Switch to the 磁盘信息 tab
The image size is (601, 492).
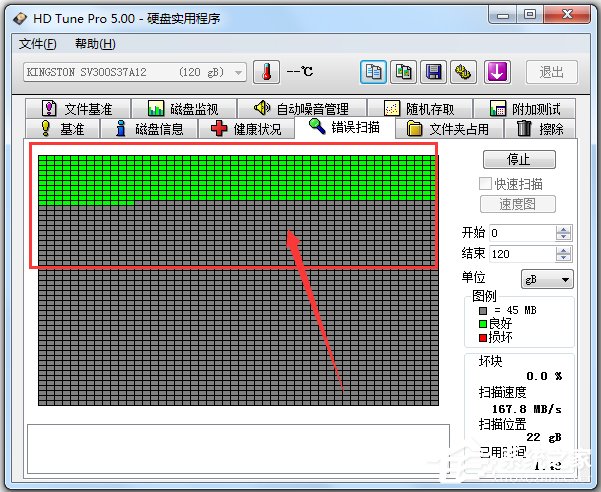coord(150,128)
